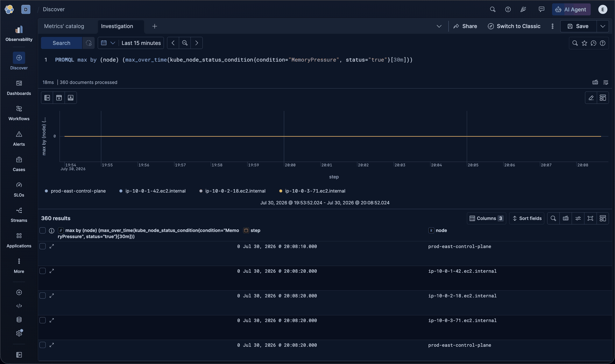Step time range forward

(197, 43)
